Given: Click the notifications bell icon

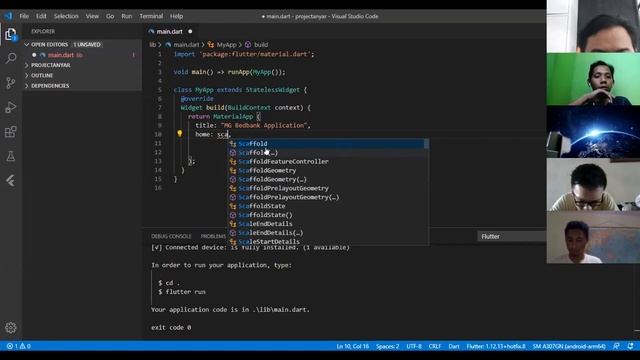Looking at the screenshot, I should click(631, 346).
